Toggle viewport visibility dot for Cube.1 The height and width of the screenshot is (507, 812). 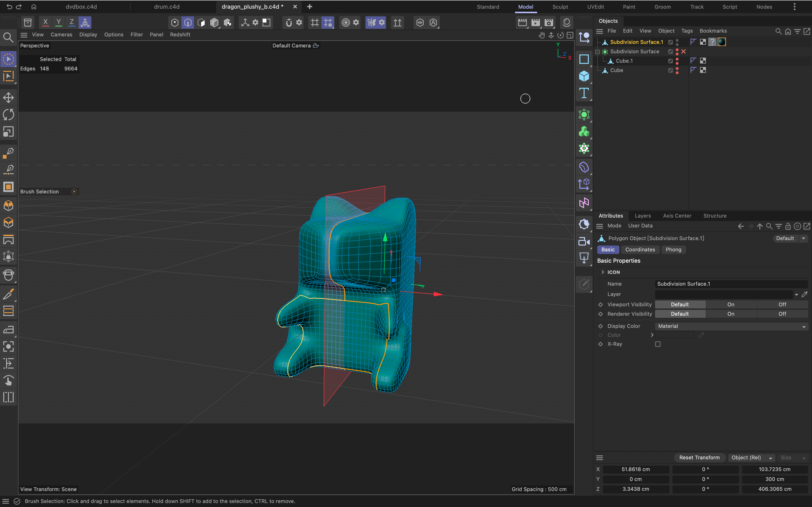click(x=677, y=59)
